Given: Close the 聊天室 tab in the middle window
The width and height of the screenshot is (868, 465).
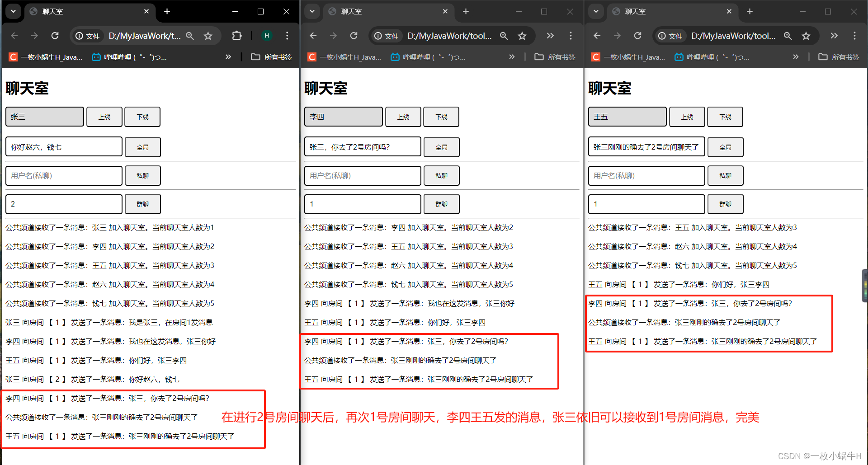Looking at the screenshot, I should click(x=445, y=11).
